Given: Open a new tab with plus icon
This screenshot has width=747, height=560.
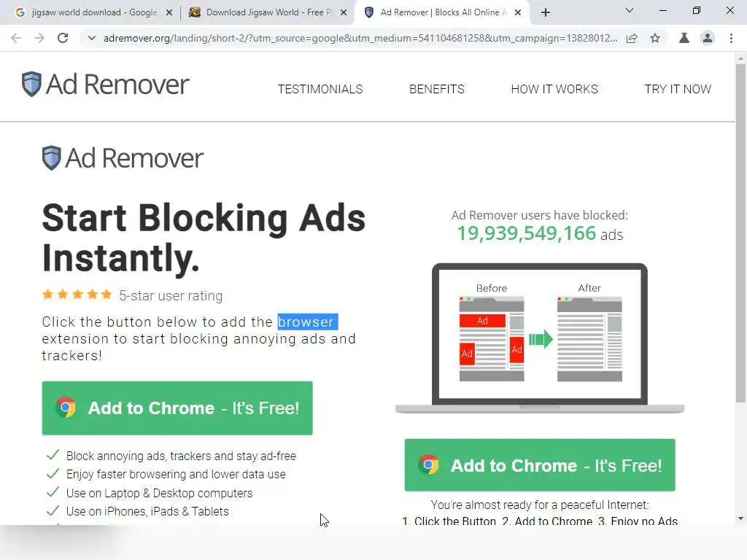Looking at the screenshot, I should point(546,12).
